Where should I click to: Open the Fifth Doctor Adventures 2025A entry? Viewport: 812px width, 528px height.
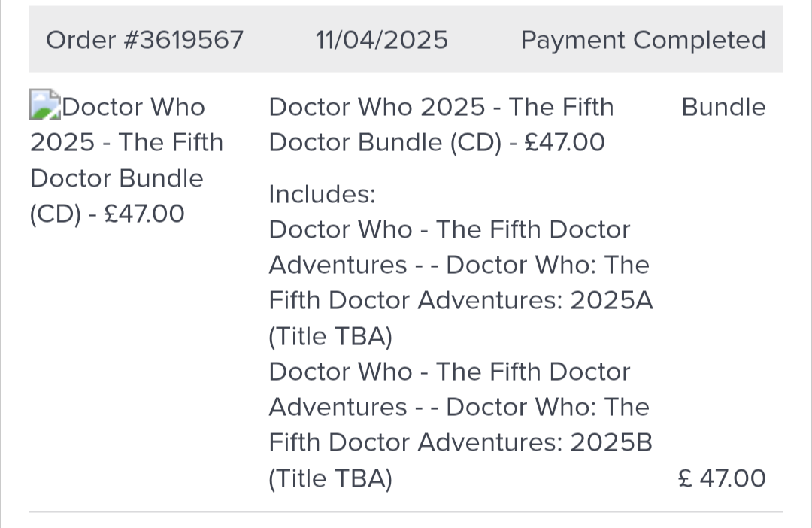pos(460,283)
